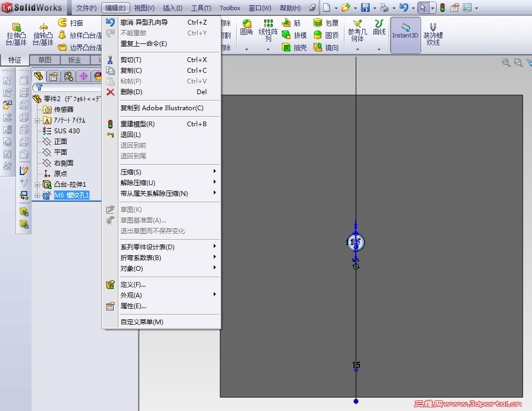Open the 工具(T) menu
Viewport: 532px width, 411px height.
(201, 8)
